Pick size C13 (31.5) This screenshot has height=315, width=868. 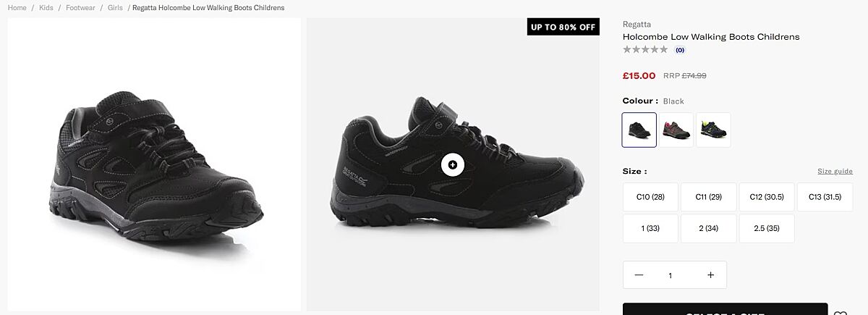pyautogui.click(x=825, y=197)
